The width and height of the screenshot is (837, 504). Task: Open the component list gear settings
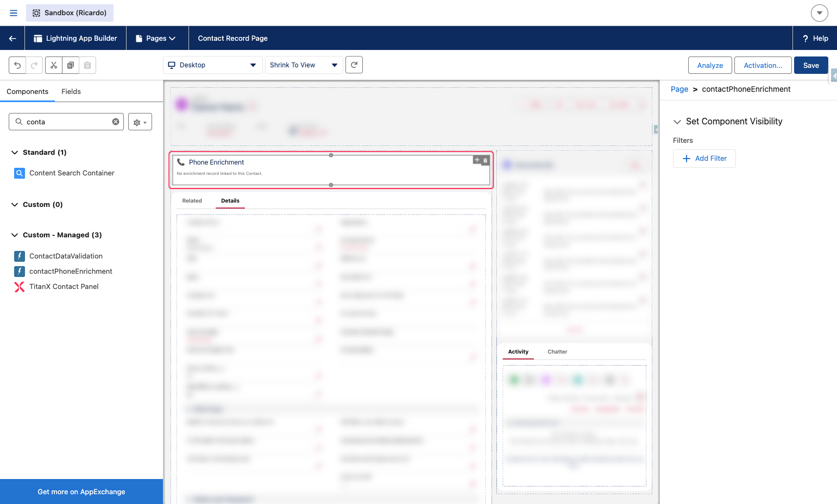click(140, 122)
